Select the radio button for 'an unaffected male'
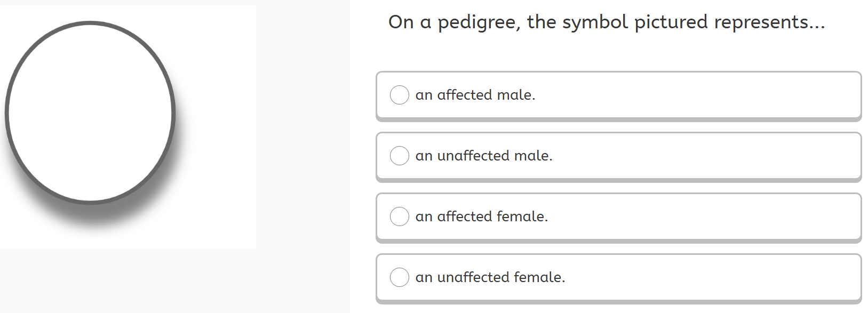The width and height of the screenshot is (868, 313). (x=399, y=156)
